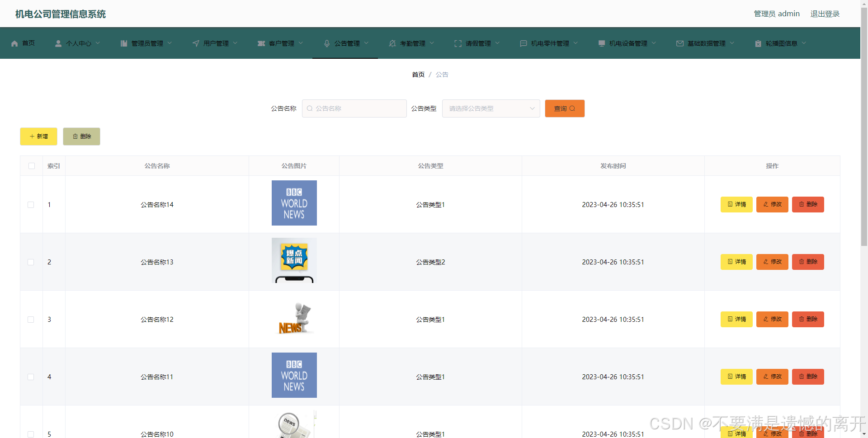
Task: Click the magnifier icon in 公告名称 input
Action: 310,108
